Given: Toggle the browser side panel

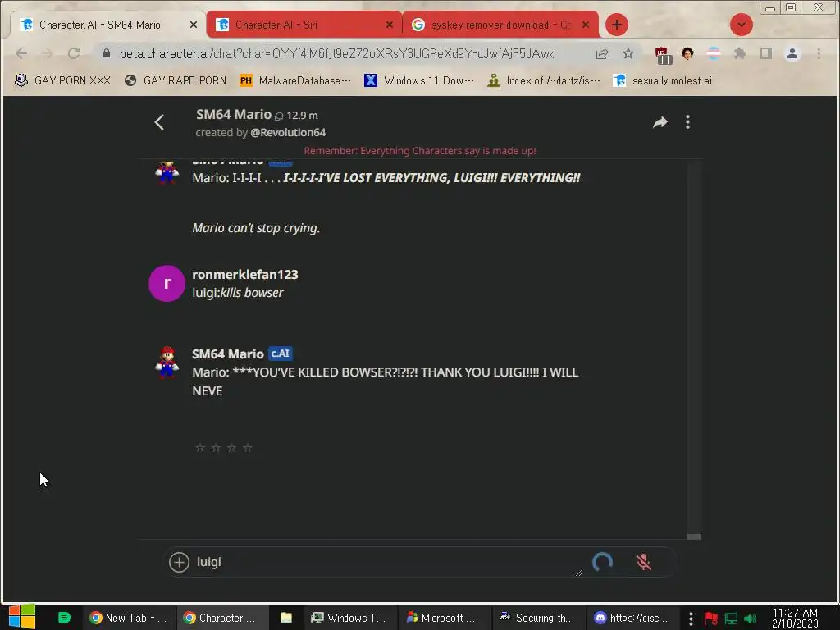Looking at the screenshot, I should (766, 53).
